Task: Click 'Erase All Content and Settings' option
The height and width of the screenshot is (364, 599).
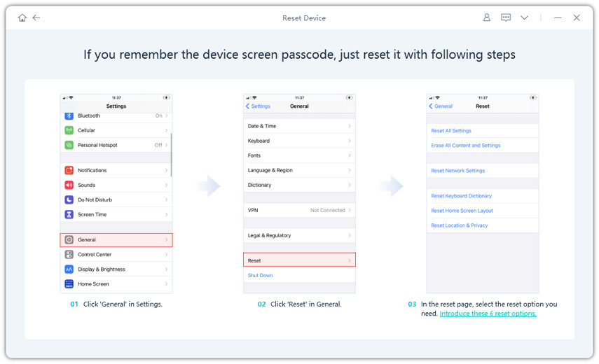Action: pos(466,146)
